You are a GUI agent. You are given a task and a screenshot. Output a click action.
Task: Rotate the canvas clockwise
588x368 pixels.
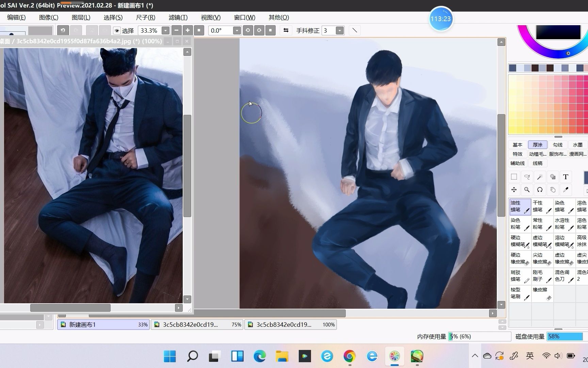click(x=259, y=30)
